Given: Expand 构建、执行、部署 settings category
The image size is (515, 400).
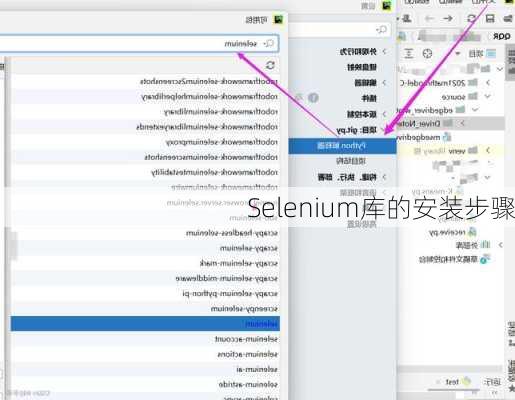Looking at the screenshot, I should click(x=384, y=177).
